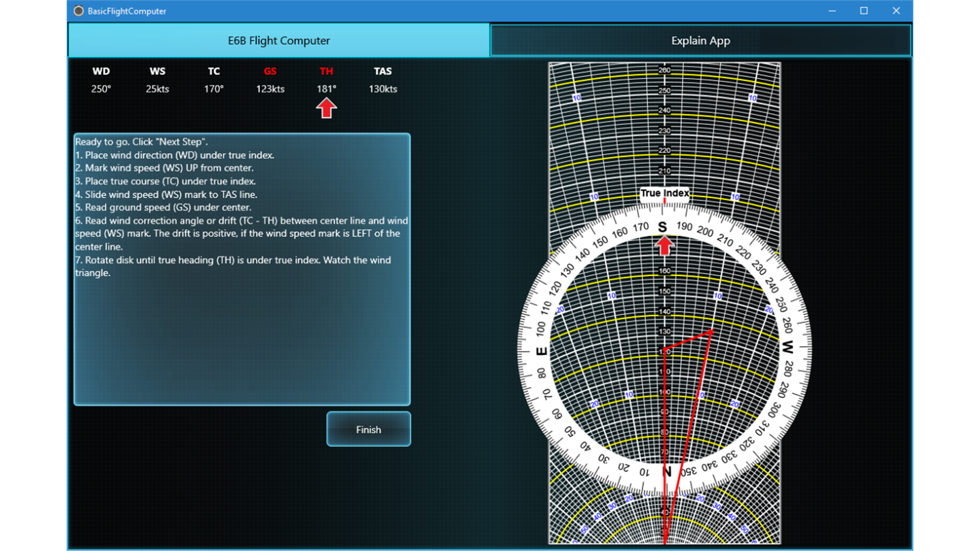Select the TH value 181°
Image resolution: width=980 pixels, height=551 pixels.
pyautogui.click(x=327, y=89)
